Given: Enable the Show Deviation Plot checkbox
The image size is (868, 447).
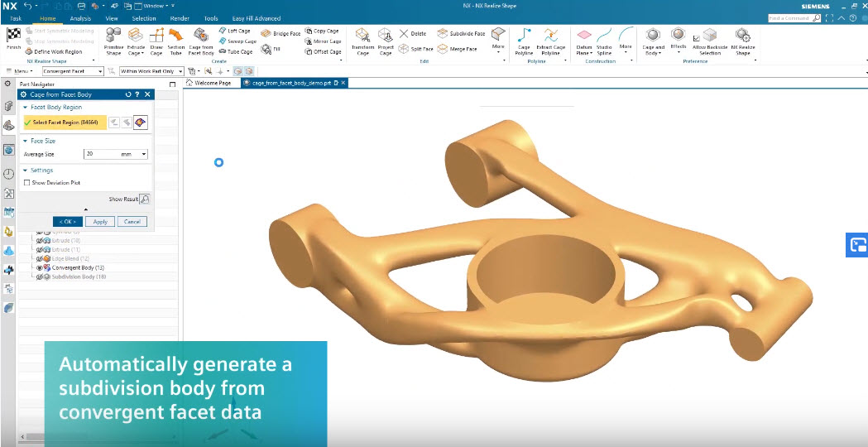Looking at the screenshot, I should pyautogui.click(x=27, y=183).
